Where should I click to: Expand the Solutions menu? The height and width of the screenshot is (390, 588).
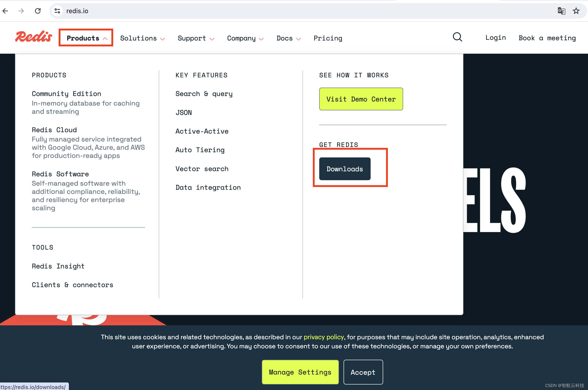click(x=142, y=38)
